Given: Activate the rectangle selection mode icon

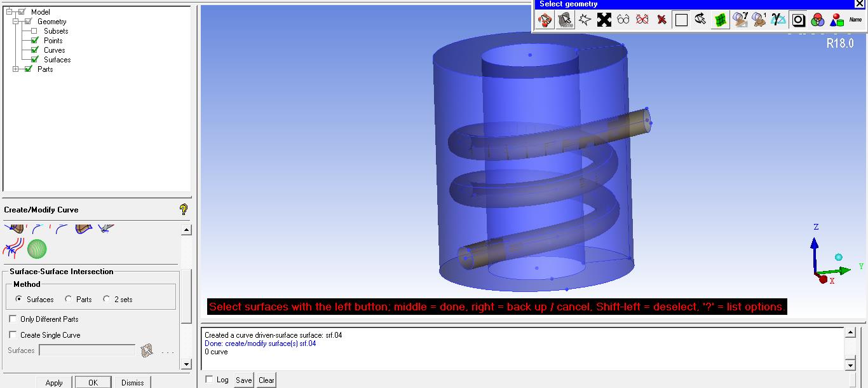Looking at the screenshot, I should (x=682, y=20).
